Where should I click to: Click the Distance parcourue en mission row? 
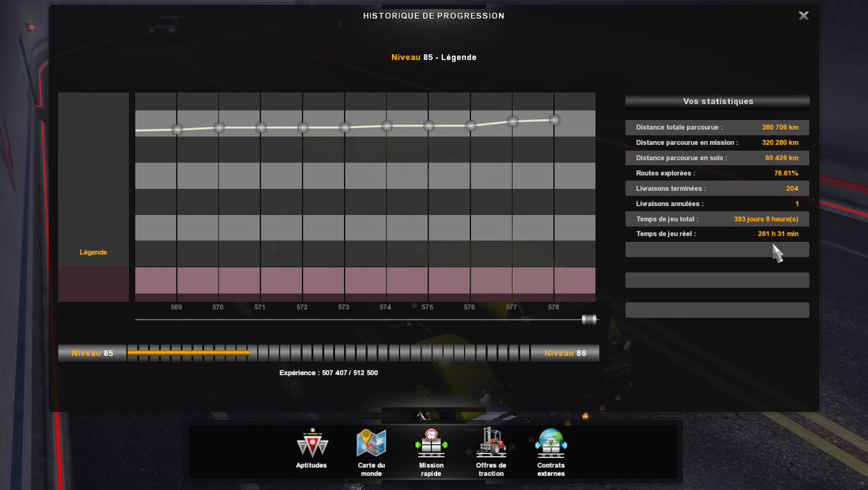(717, 142)
